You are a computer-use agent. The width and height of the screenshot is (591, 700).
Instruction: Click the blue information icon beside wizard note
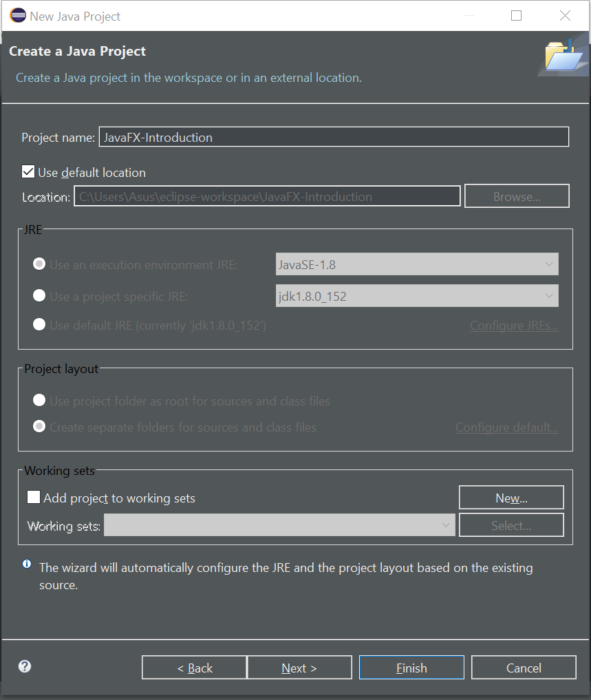(x=27, y=564)
